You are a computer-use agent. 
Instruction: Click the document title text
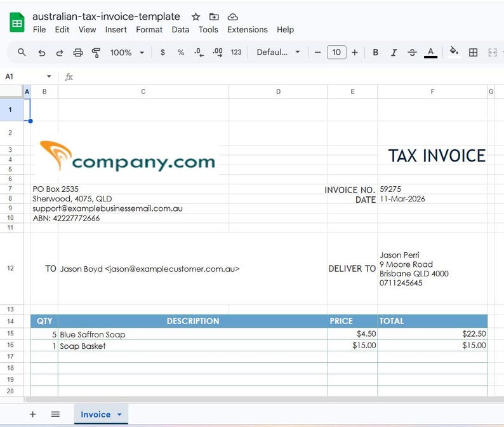106,17
